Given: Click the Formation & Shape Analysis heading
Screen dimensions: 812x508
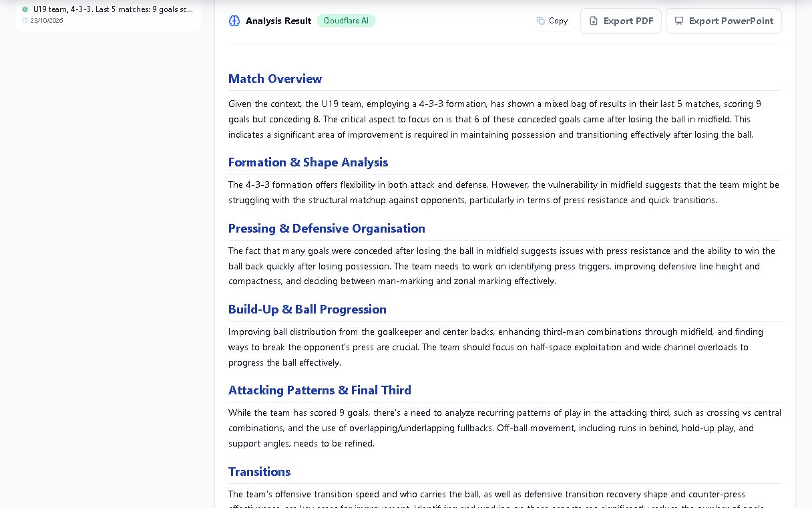Looking at the screenshot, I should (x=308, y=162).
